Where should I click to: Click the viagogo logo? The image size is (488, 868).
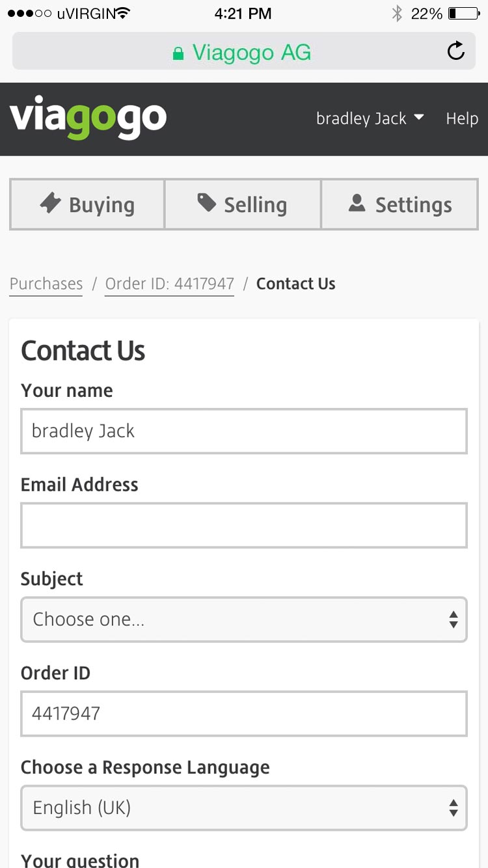pos(88,118)
